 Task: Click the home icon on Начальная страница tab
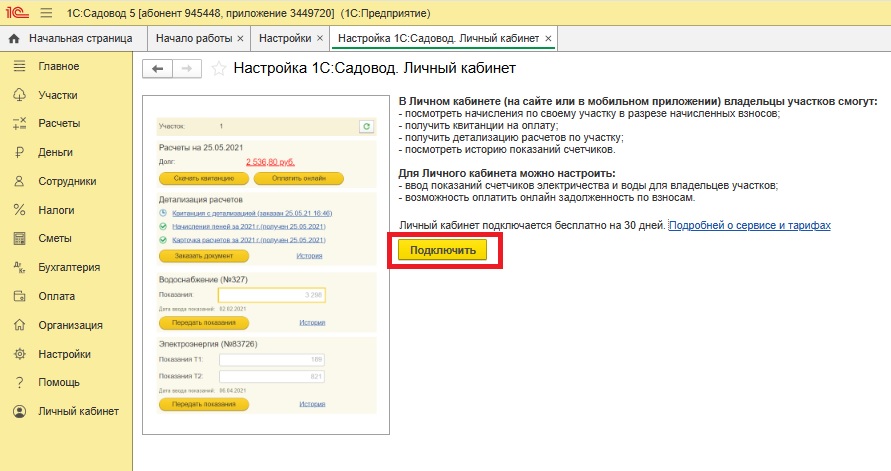click(x=14, y=39)
